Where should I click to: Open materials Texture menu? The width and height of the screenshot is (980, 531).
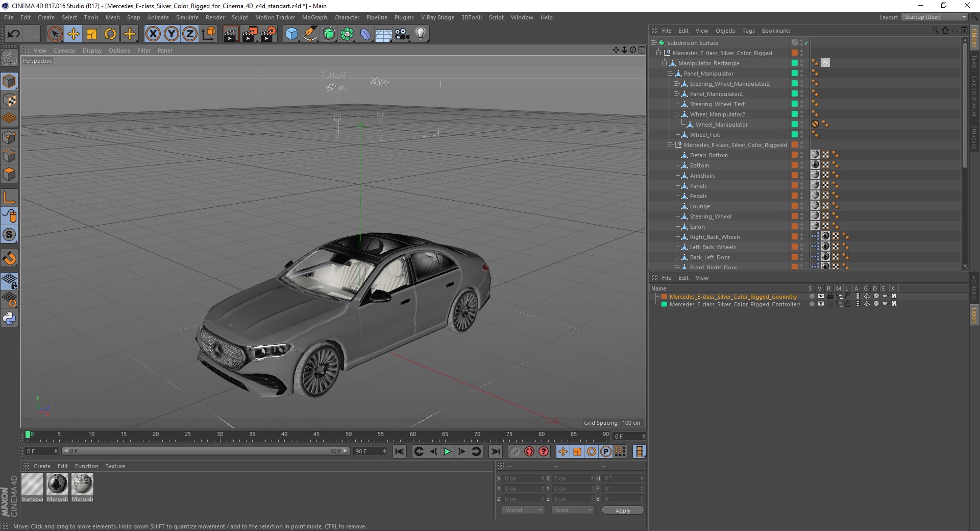click(115, 466)
